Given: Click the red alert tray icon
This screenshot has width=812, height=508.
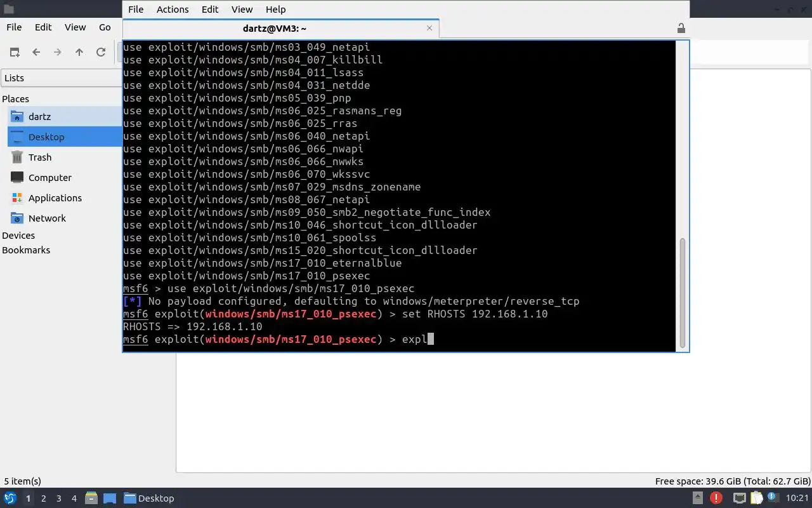Looking at the screenshot, I should click(716, 498).
